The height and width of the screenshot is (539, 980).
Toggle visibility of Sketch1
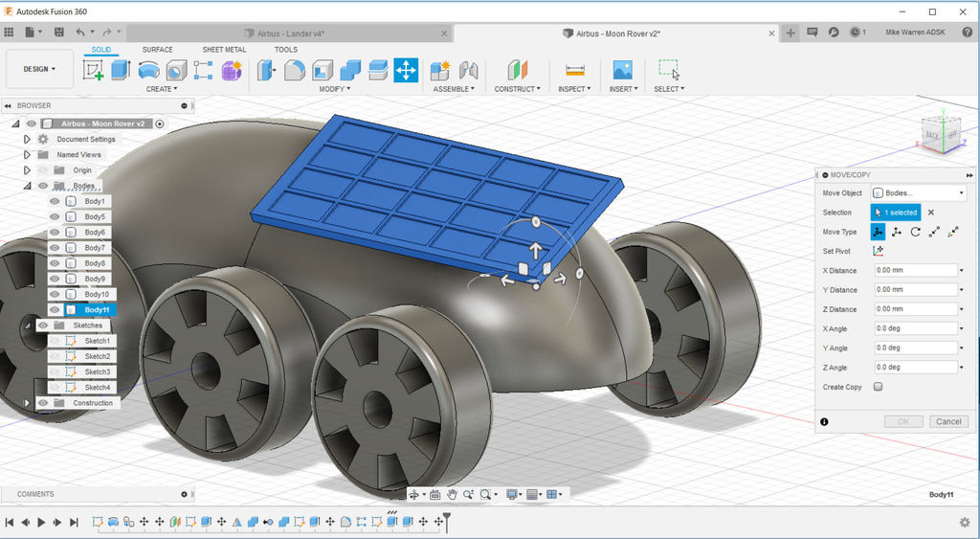pos(55,341)
